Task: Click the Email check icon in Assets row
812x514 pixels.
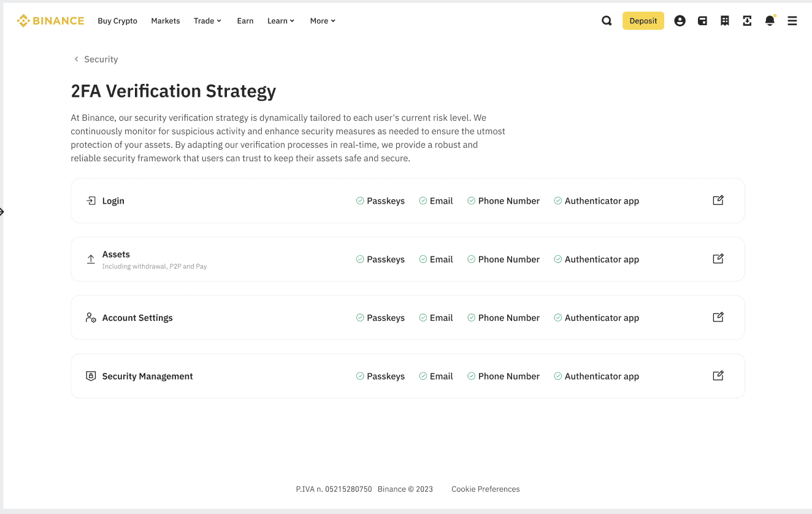Action: (423, 259)
